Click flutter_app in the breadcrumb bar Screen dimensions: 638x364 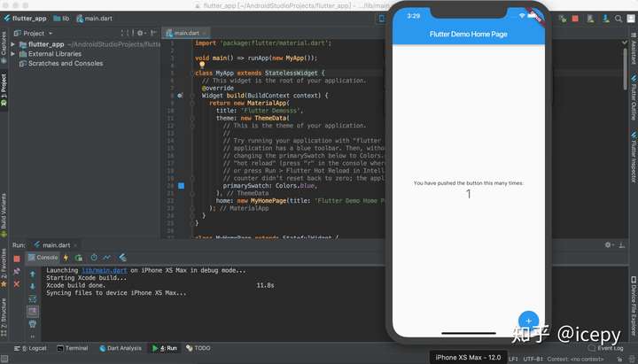[x=25, y=19]
